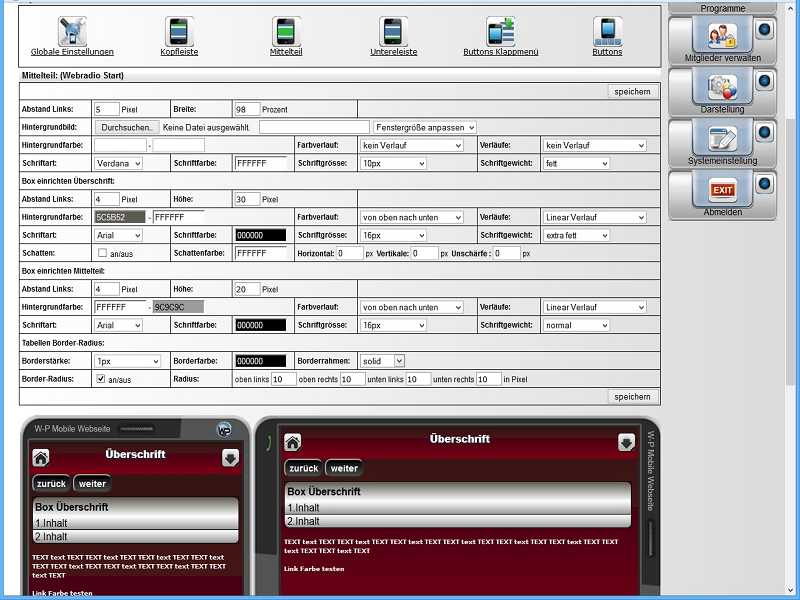This screenshot has height=600, width=800.
Task: Open Buttons Klappmenü icon
Action: (x=500, y=31)
